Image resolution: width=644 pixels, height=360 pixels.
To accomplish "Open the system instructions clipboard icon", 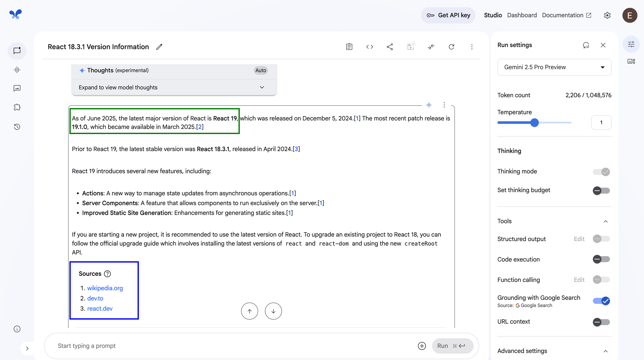I will 349,47.
